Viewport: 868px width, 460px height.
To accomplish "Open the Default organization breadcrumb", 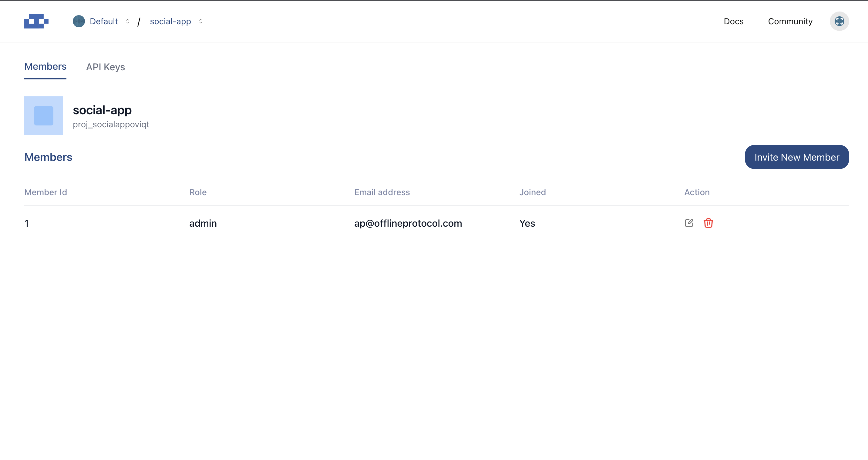I will click(x=104, y=21).
